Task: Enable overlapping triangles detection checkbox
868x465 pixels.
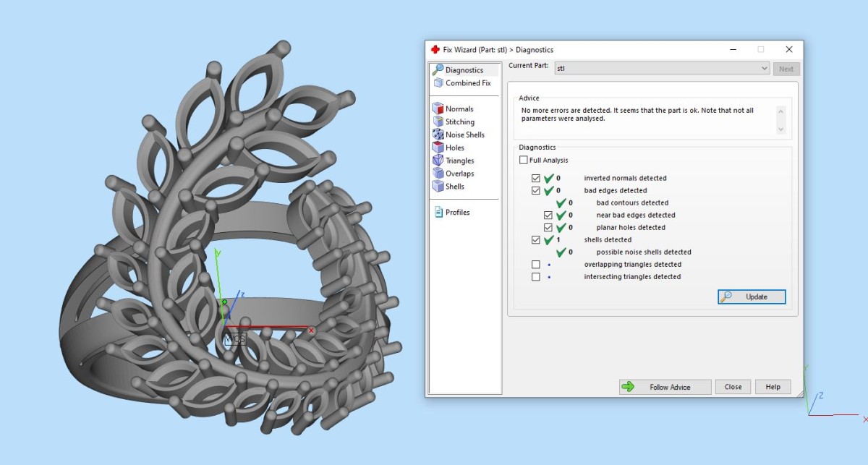Action: (536, 265)
